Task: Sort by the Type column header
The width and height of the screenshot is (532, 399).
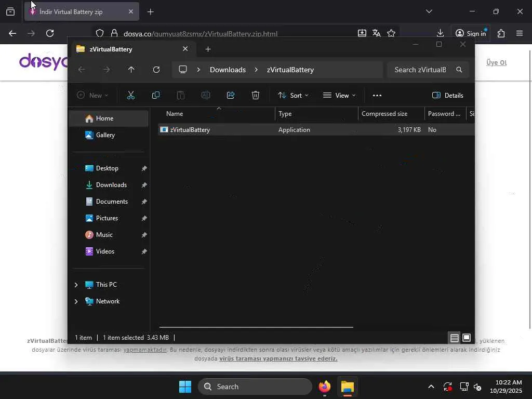Action: coord(316,114)
